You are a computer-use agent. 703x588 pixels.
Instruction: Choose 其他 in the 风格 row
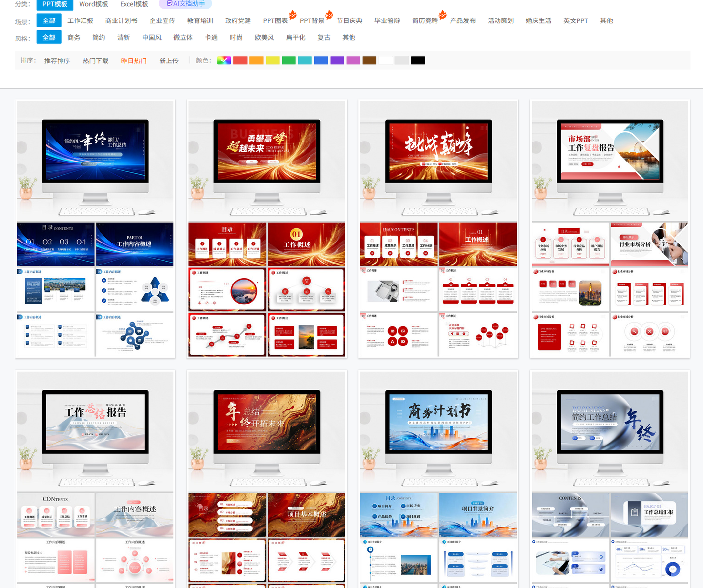tap(349, 38)
